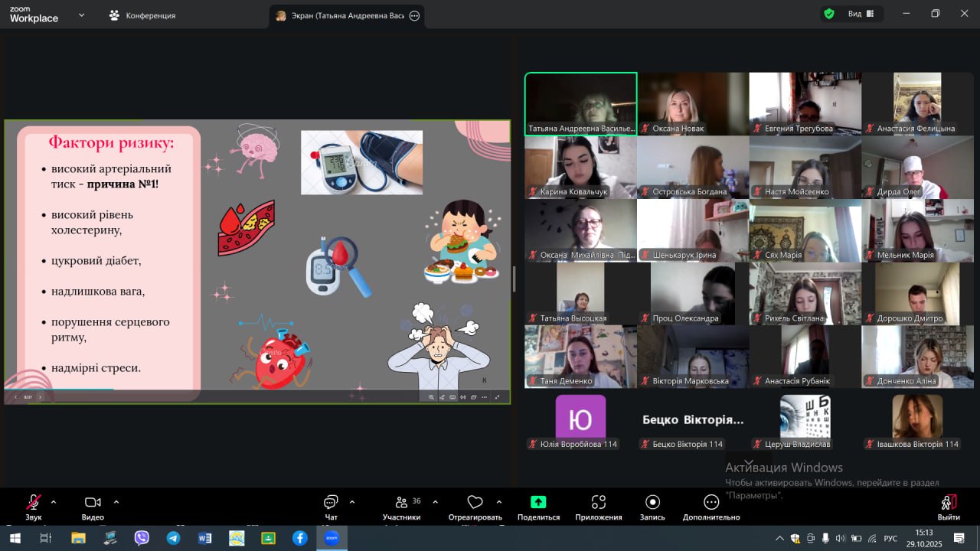Go to next slide in presentation
Screen dimensions: 980x551
(x=41, y=397)
